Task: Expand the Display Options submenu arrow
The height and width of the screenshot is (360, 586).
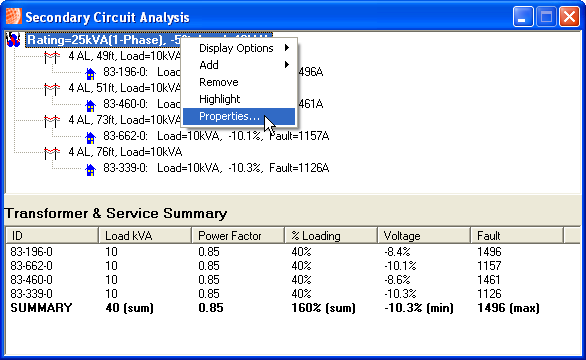Action: point(287,48)
